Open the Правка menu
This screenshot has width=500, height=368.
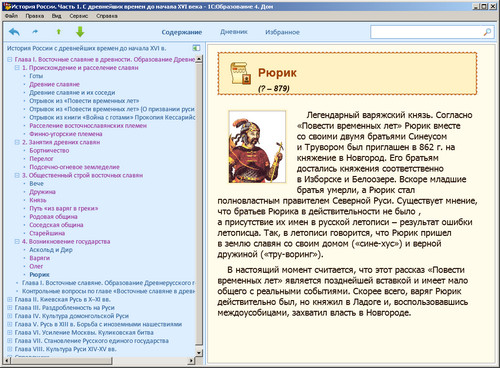pyautogui.click(x=35, y=16)
